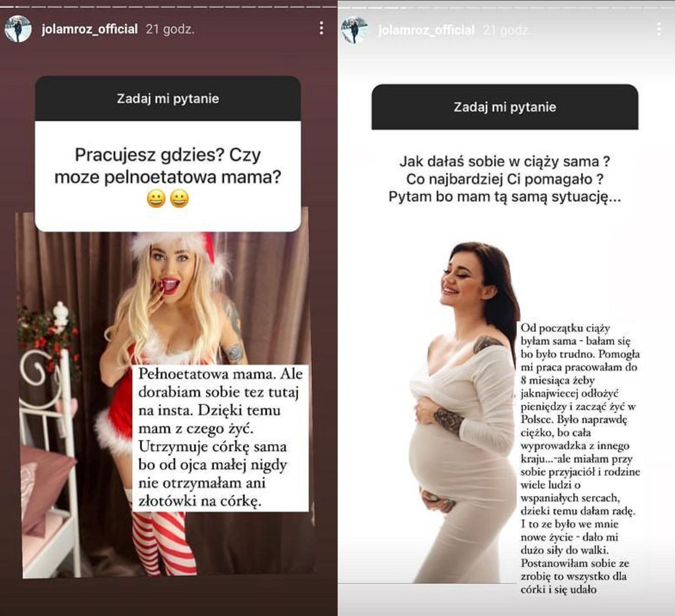This screenshot has height=616, width=675.
Task: Select the "Jak dałaś sobie w ciąży" question text
Action: [505, 179]
